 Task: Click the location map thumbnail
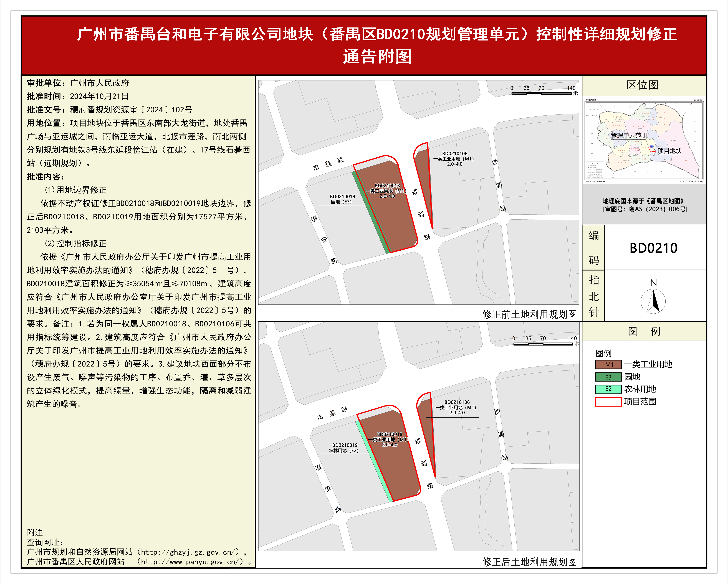coord(644,140)
